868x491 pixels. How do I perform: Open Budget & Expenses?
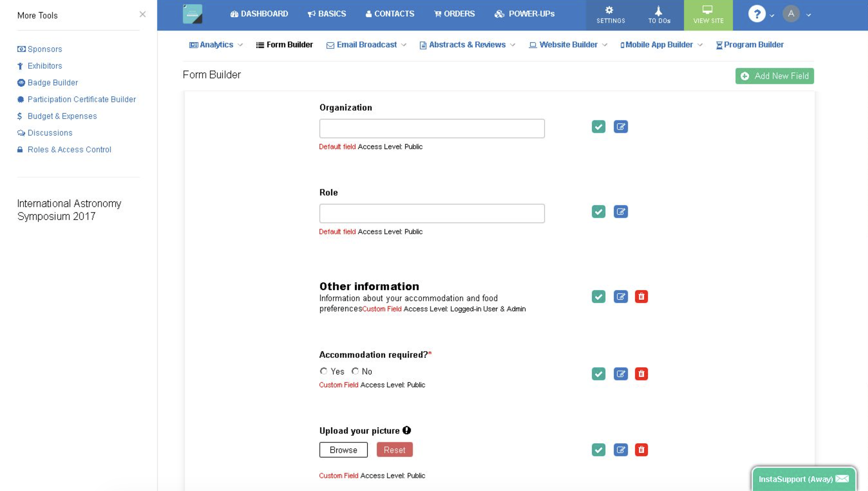(x=57, y=116)
